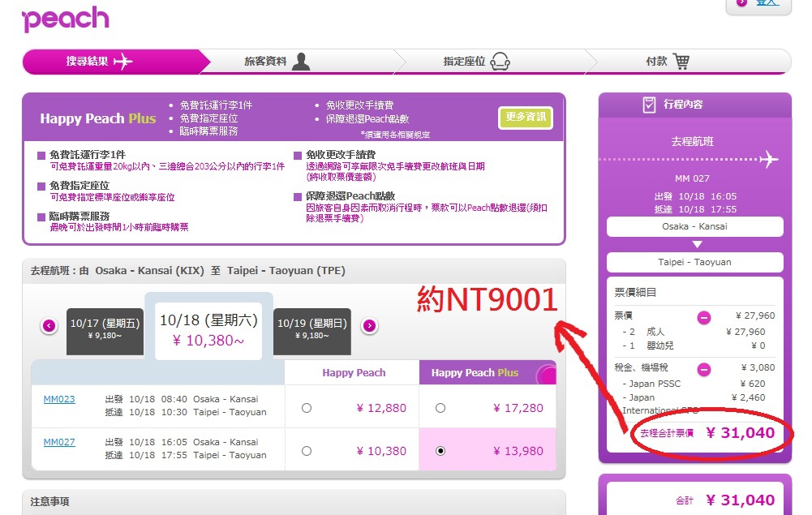Collapse the 票價 fare breakdown
The image size is (812, 515).
tap(704, 317)
